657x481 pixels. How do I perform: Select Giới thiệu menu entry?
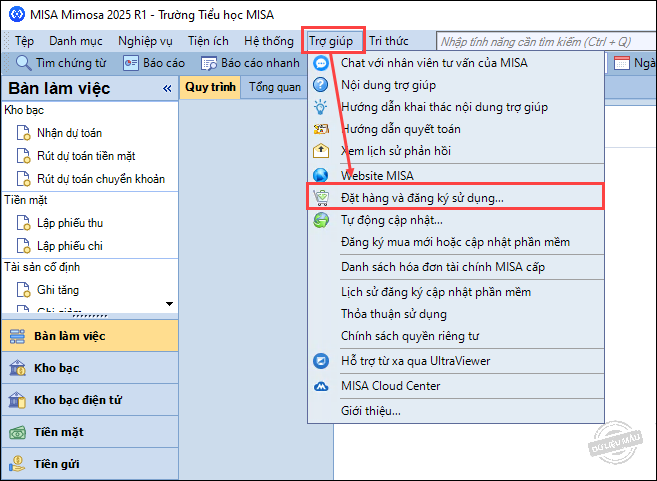point(456,411)
